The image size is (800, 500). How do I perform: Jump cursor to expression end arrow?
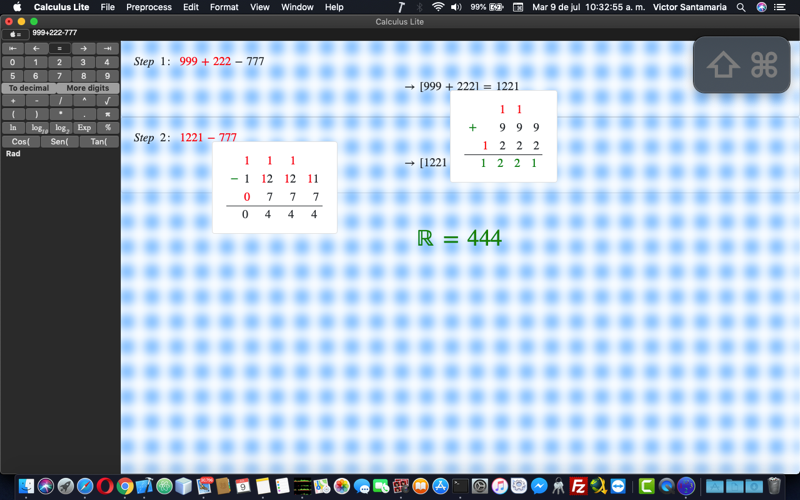[x=107, y=48]
